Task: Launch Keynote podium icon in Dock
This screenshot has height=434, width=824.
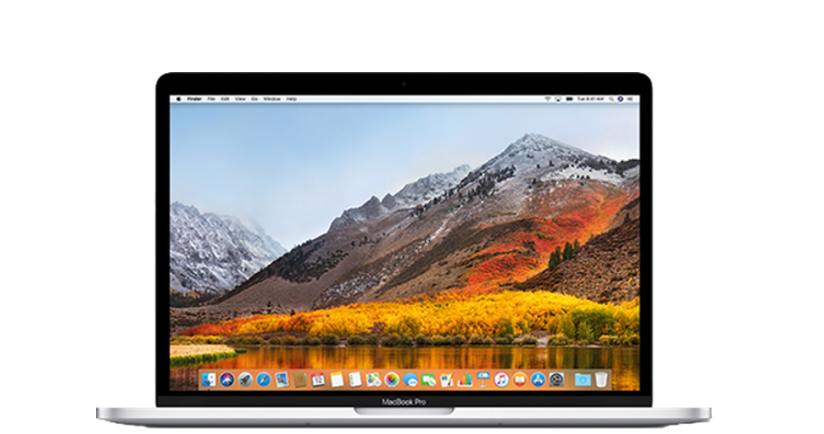Action: point(483,379)
